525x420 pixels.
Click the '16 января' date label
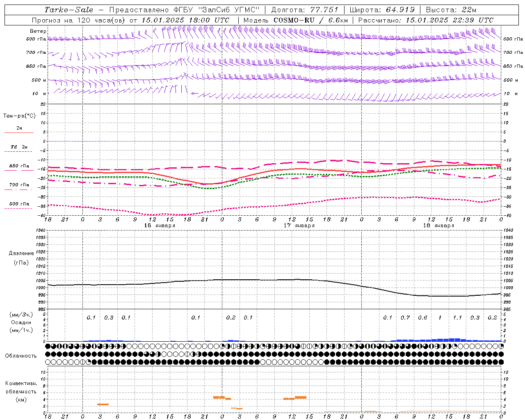(160, 226)
